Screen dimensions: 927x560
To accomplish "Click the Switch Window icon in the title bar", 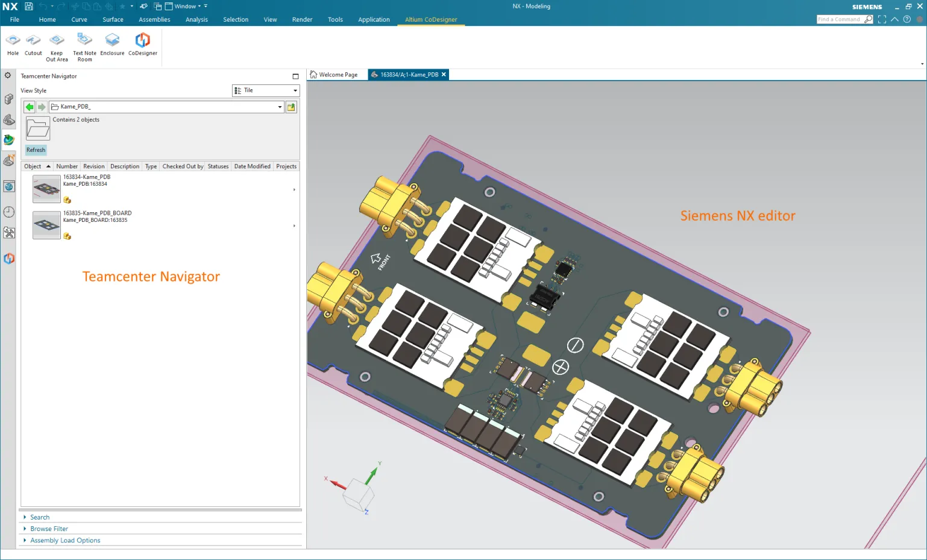I will [x=158, y=7].
